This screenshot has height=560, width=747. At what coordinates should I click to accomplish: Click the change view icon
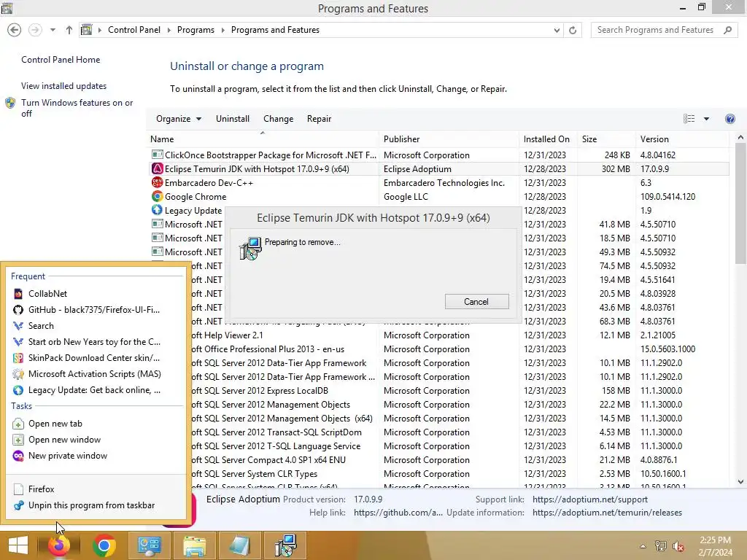click(x=689, y=119)
